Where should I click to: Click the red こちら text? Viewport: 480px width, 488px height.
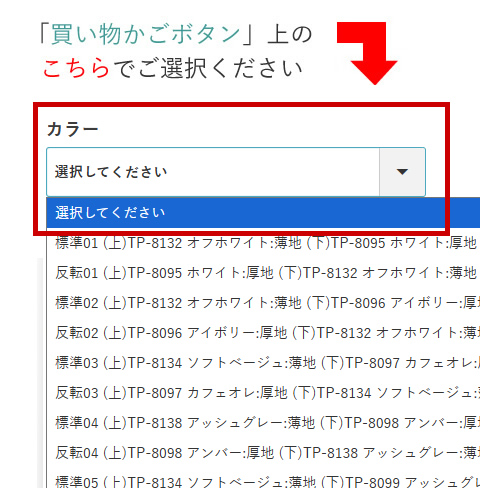coord(76,68)
